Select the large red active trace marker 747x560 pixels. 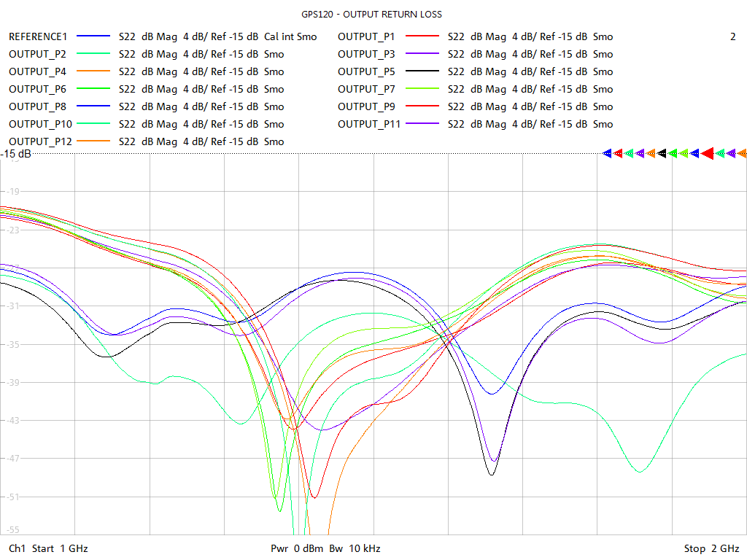point(708,153)
